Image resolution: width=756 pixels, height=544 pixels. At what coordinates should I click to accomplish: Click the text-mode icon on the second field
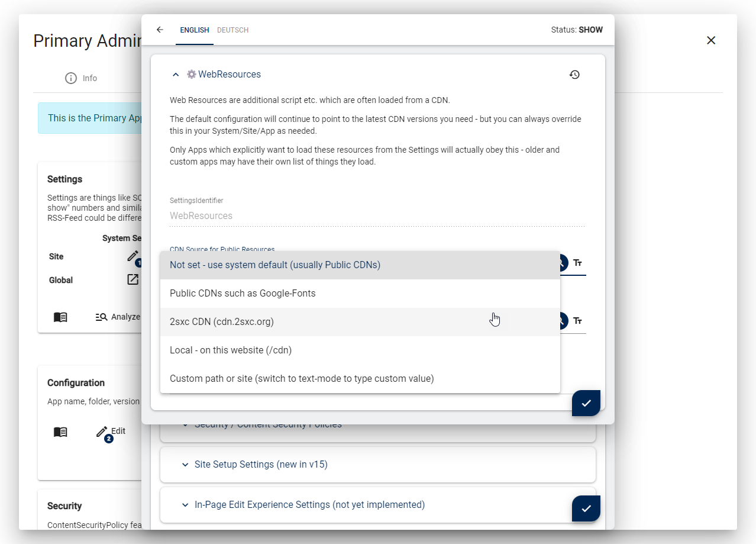[x=577, y=320]
